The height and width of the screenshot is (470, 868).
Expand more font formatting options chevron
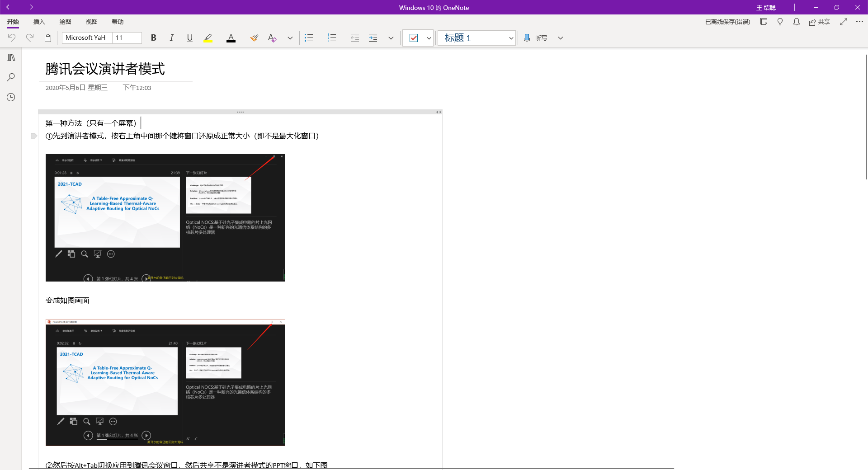click(x=290, y=38)
